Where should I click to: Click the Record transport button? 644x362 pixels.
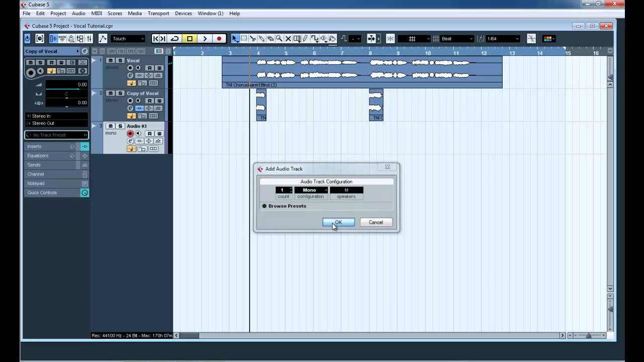219,39
